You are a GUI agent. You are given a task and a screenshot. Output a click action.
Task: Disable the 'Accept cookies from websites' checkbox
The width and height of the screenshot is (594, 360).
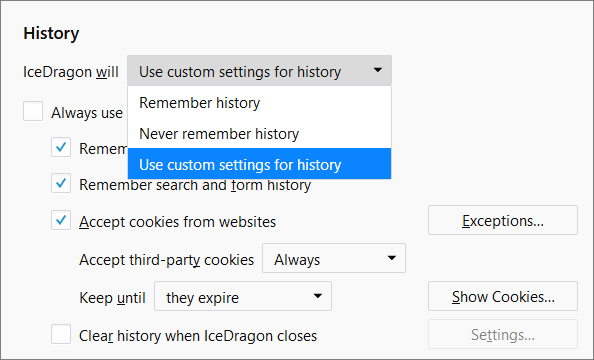click(x=61, y=221)
